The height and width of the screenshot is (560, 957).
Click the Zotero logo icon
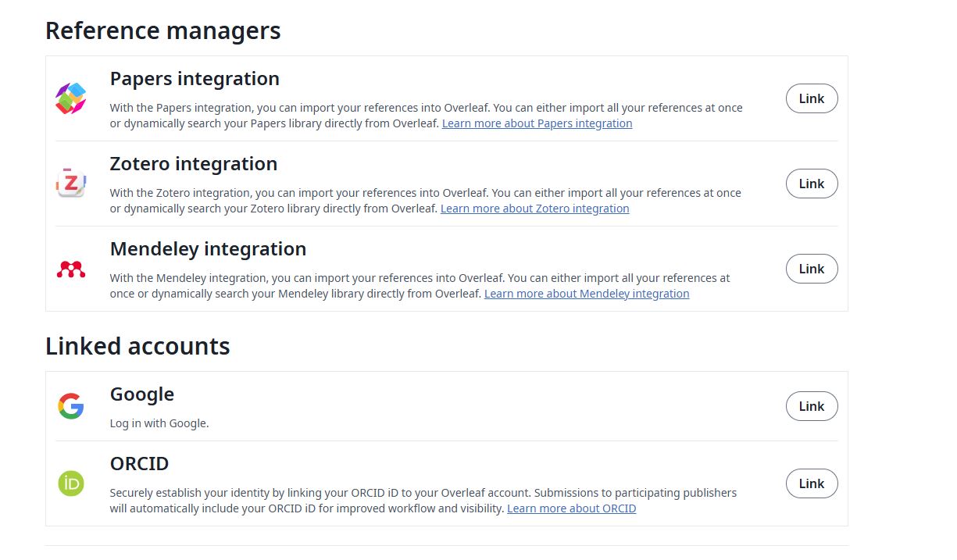pos(70,184)
